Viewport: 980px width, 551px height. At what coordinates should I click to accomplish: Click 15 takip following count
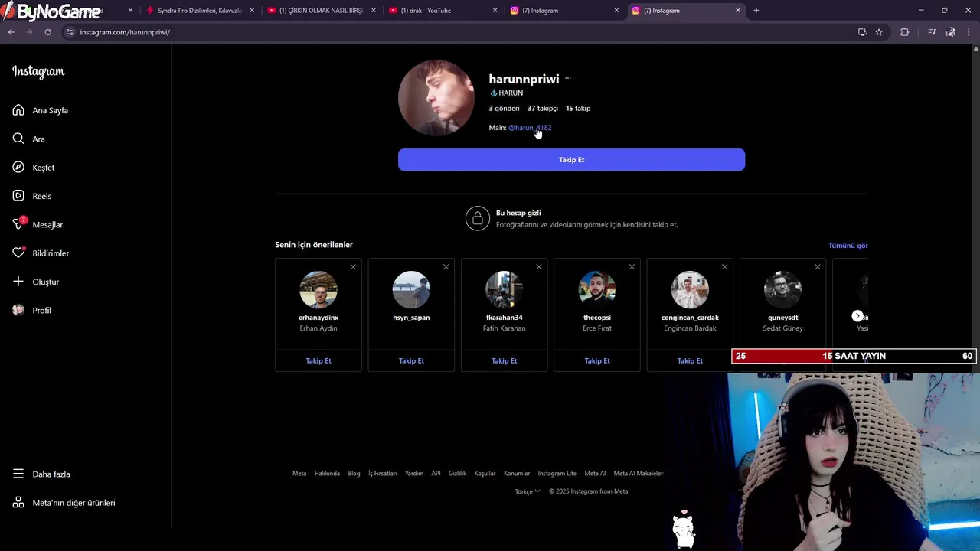click(x=578, y=109)
